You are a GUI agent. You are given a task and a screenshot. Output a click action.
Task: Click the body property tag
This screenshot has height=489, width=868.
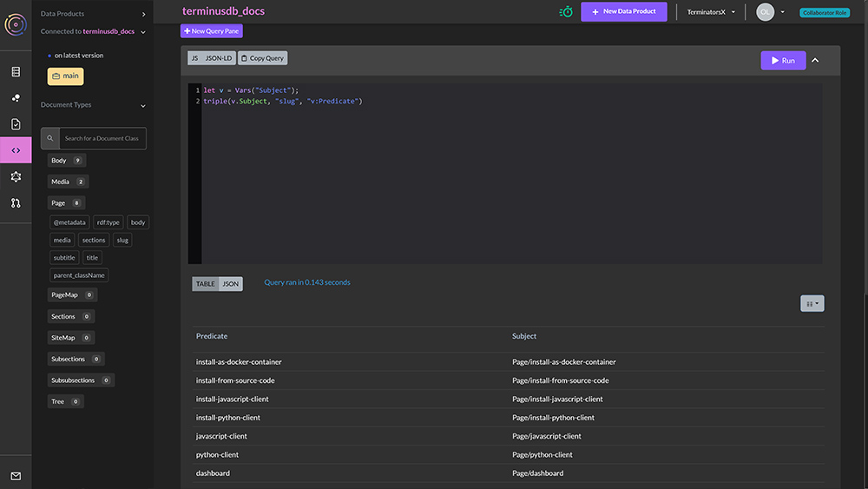click(138, 222)
